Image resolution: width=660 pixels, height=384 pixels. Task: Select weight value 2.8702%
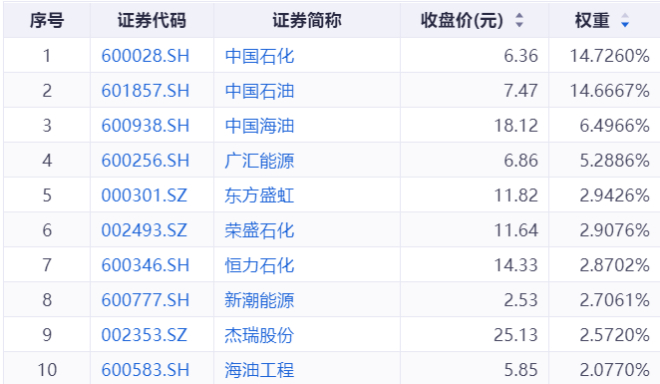point(615,265)
